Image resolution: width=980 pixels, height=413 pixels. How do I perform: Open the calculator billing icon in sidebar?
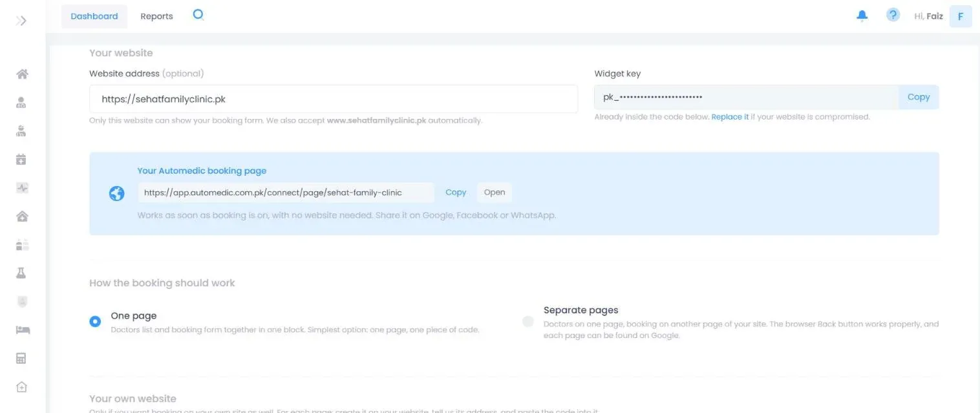22,359
